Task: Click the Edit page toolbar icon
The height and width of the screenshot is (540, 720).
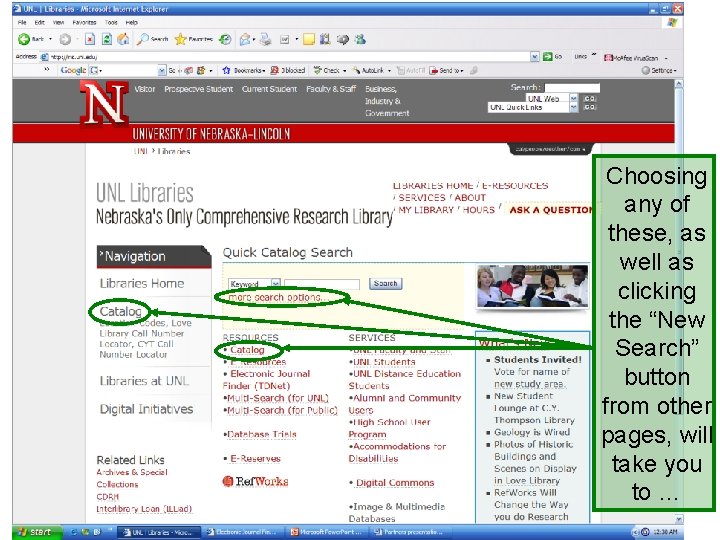Action: coord(285,40)
